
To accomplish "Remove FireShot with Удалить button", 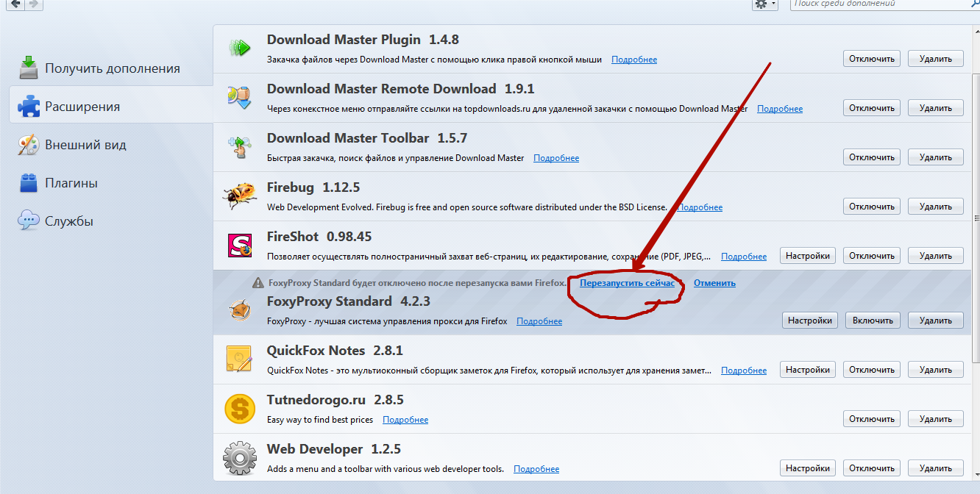I will pos(935,256).
